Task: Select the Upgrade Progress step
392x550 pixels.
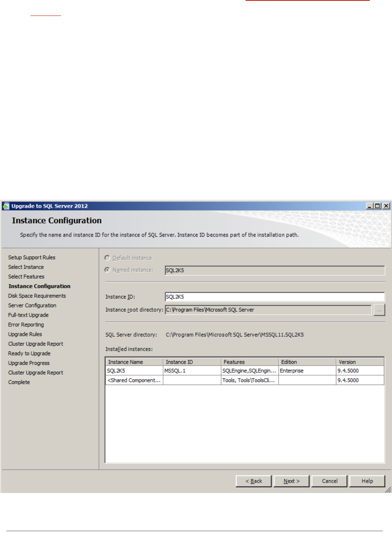Action: coord(29,363)
